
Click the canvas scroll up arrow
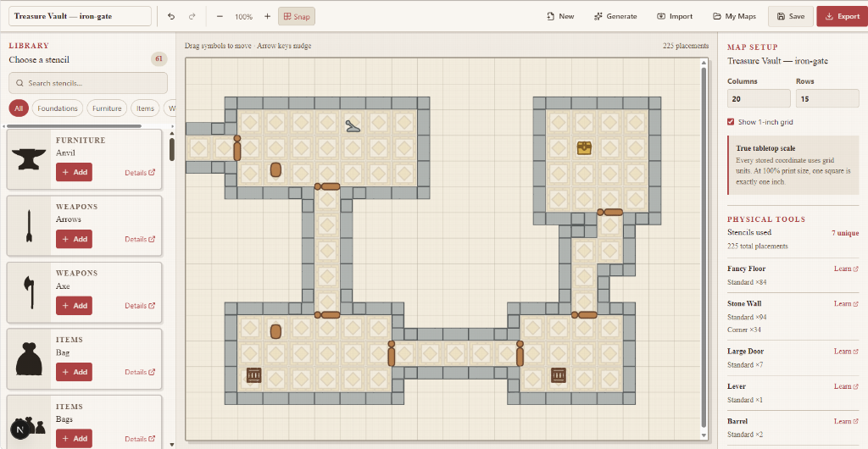point(704,61)
